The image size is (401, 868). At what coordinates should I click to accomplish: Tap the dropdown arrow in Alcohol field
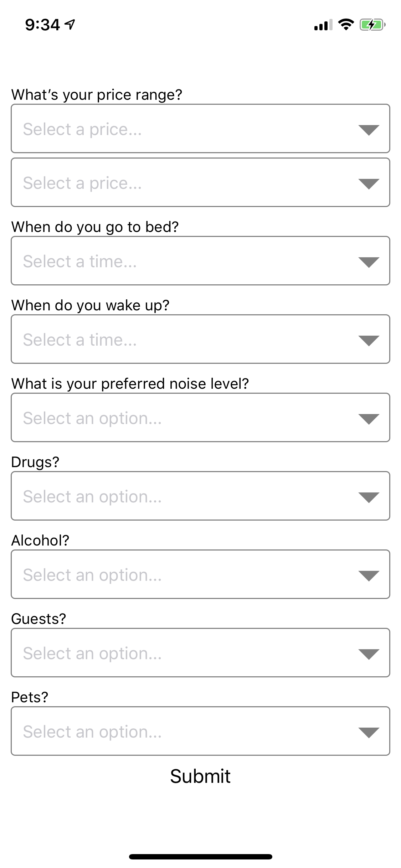click(369, 575)
